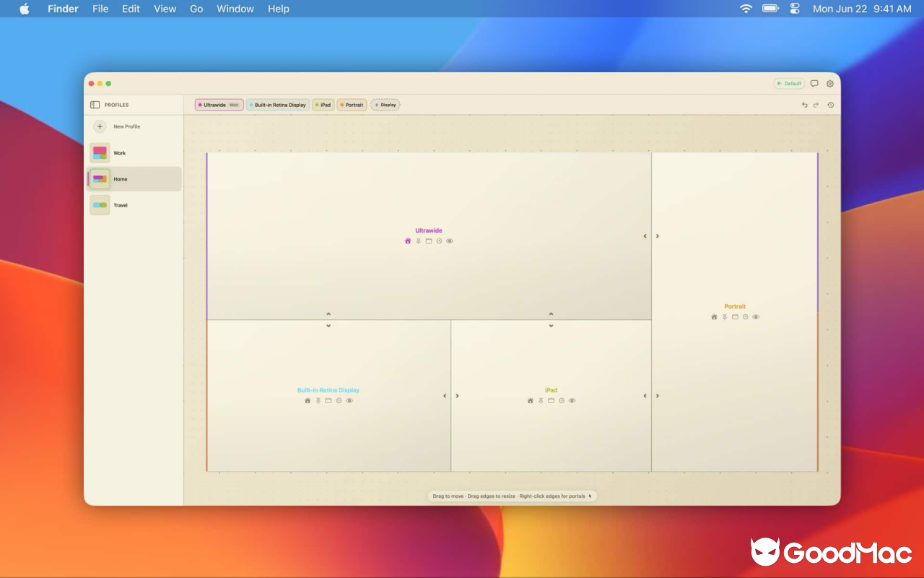The image size is (924, 578).
Task: Click left chevron on the Ultrawide–Portrait edge
Action: point(645,236)
